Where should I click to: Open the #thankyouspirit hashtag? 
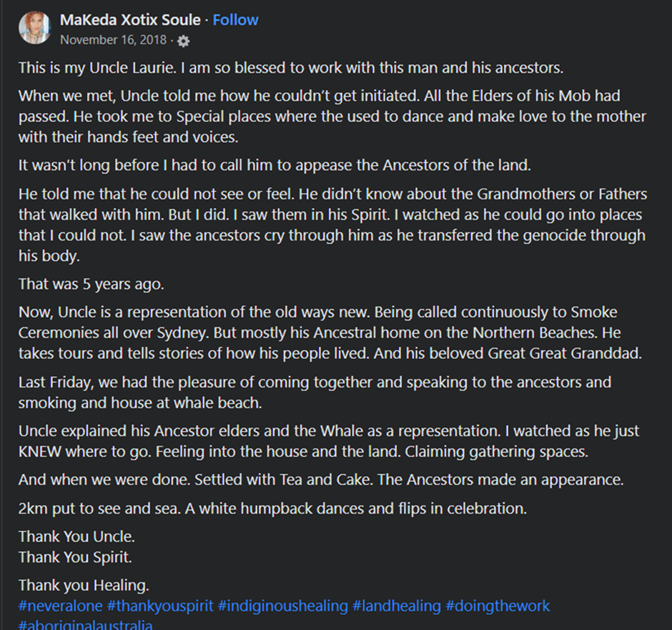click(x=160, y=606)
